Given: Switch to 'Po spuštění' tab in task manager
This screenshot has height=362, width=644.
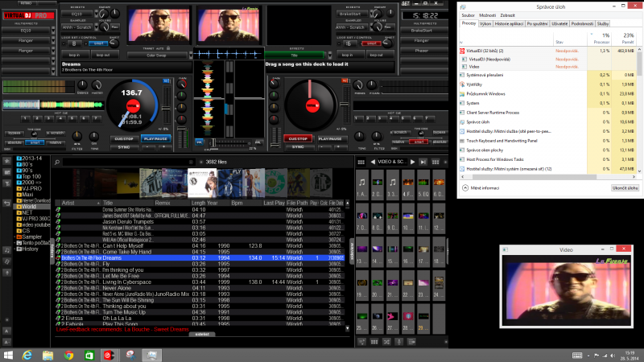Looking at the screenshot, I should point(537,24).
